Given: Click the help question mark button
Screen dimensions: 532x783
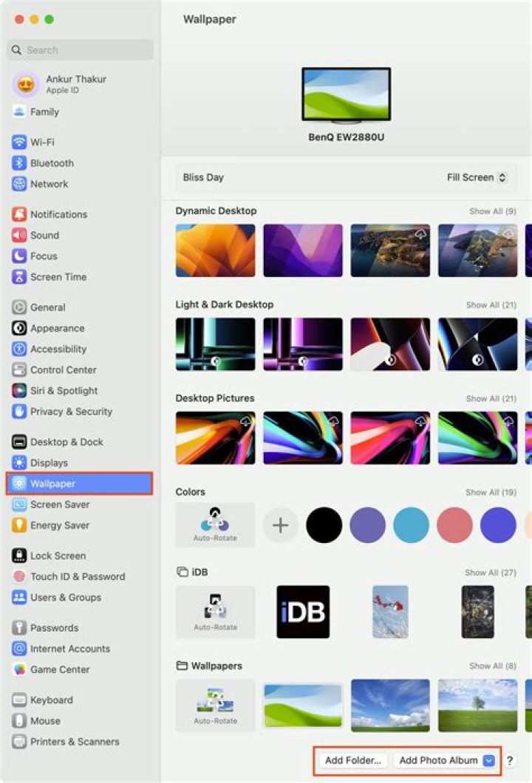Looking at the screenshot, I should (x=510, y=760).
